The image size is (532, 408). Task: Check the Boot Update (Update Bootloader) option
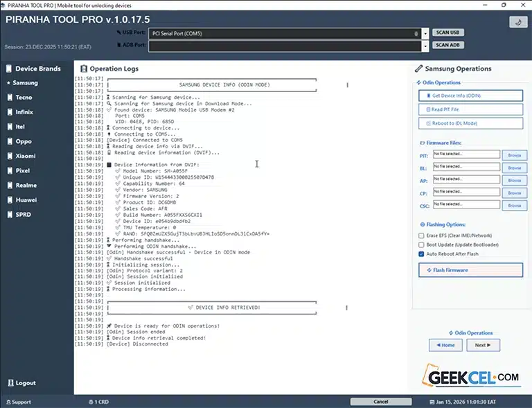pyautogui.click(x=421, y=245)
